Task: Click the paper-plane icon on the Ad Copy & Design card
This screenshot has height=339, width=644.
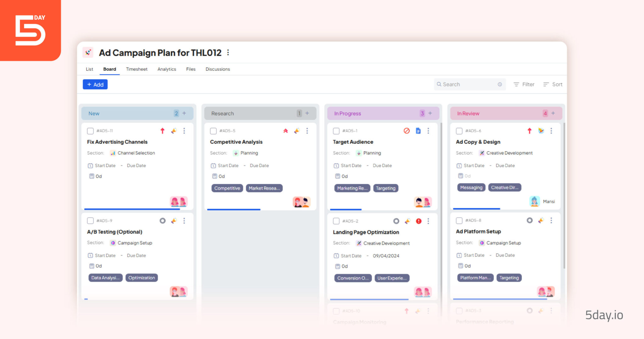Action: click(x=541, y=131)
